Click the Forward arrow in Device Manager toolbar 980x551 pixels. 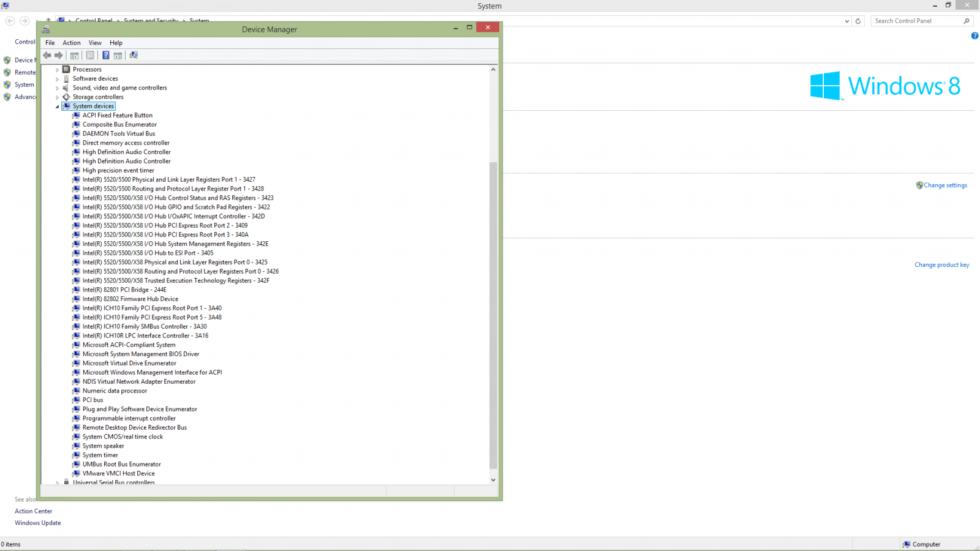tap(59, 55)
